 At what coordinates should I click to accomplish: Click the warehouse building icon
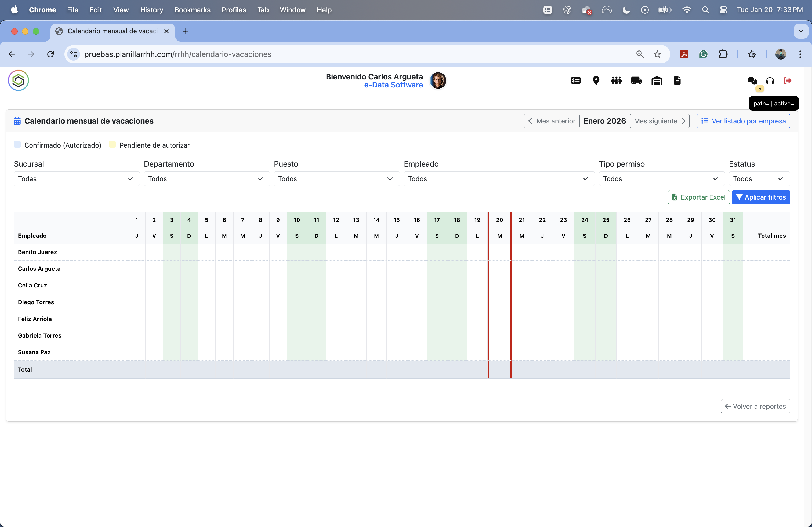click(x=657, y=80)
